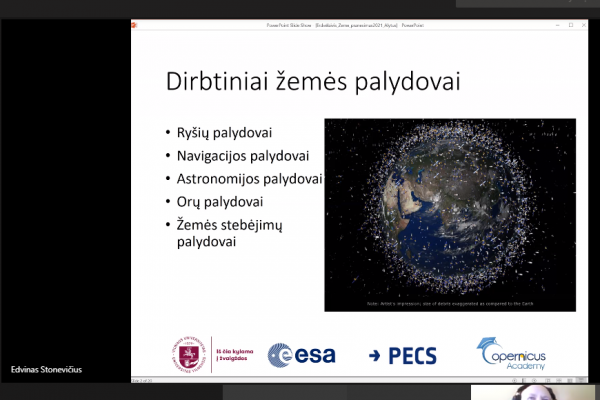The height and width of the screenshot is (400, 600).
Task: Minimize the PowerPoint Slide Show window
Action: click(x=558, y=25)
